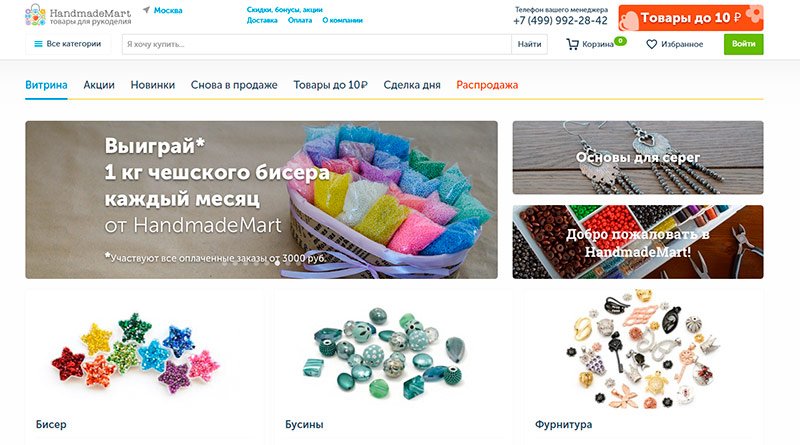Image resolution: width=800 pixels, height=445 pixels.
Task: Select the Сделка дня tab
Action: coord(412,85)
